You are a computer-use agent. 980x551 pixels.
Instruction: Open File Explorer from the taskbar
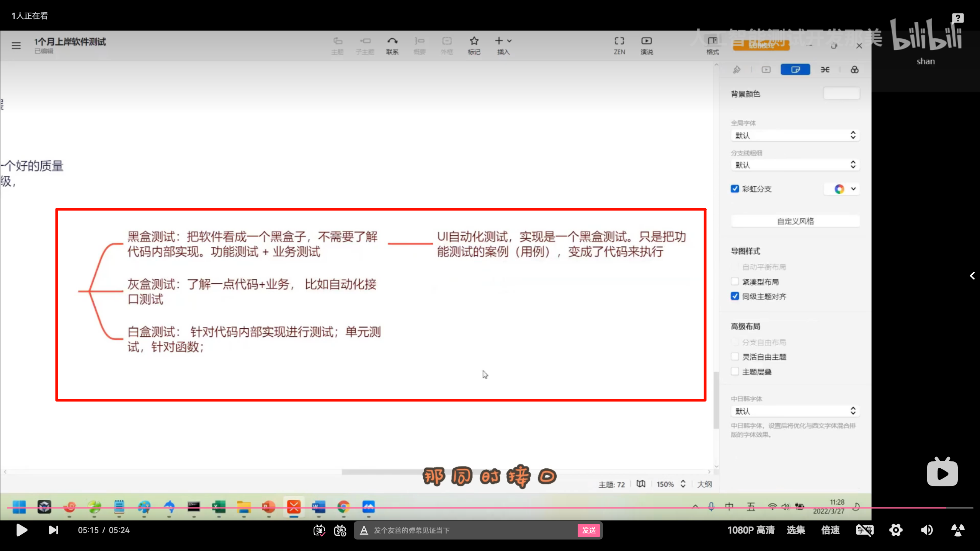point(243,507)
